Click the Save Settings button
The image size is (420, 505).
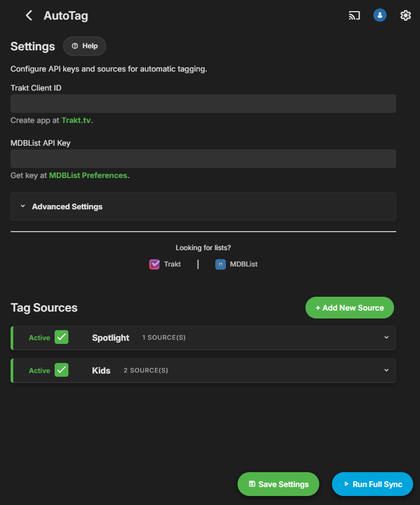pos(278,484)
